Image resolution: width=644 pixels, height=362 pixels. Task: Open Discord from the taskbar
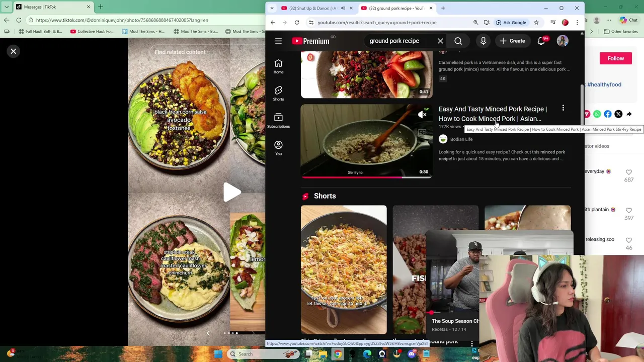412,354
